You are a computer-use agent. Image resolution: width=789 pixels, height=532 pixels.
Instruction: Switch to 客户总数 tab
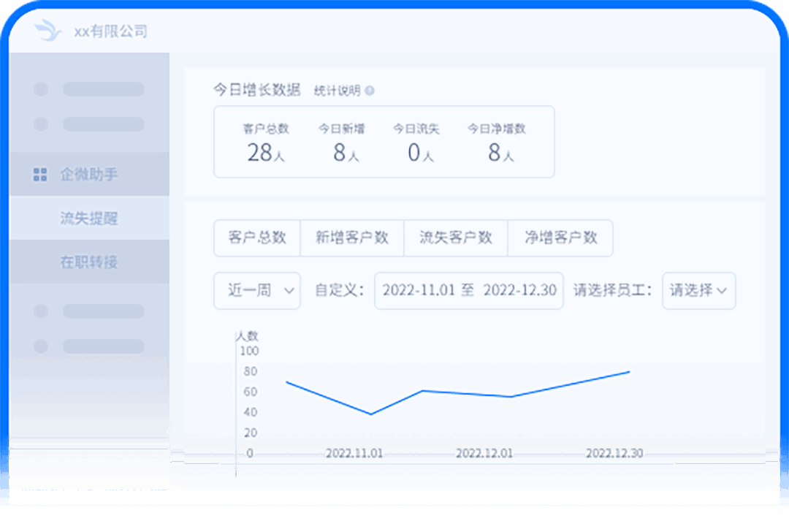[x=257, y=238]
